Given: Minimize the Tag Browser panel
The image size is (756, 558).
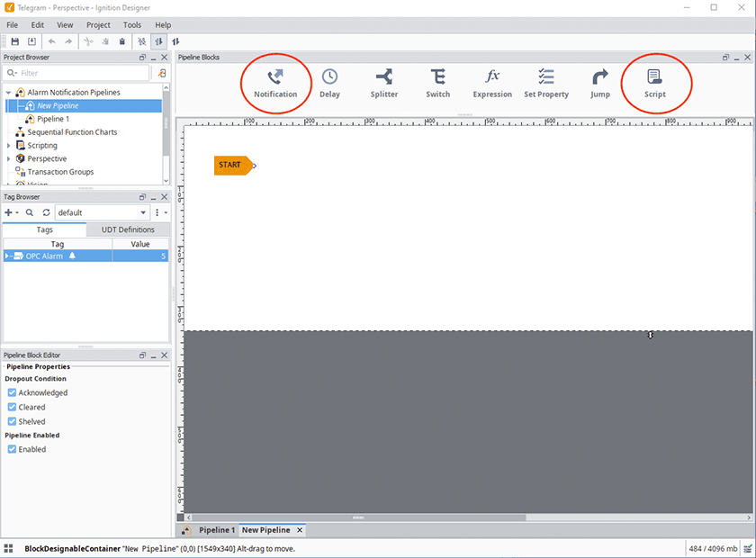Looking at the screenshot, I should (x=153, y=197).
